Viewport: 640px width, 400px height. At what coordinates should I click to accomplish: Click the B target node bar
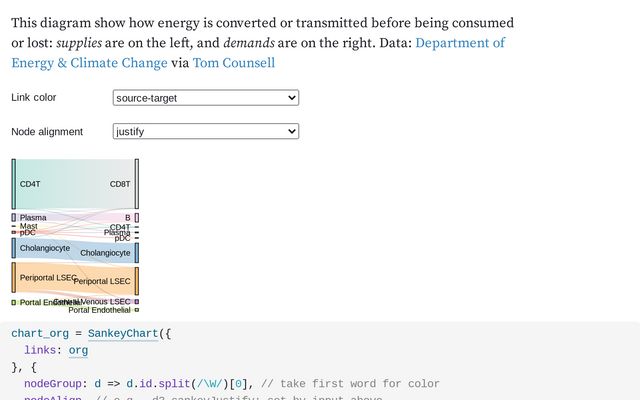tap(137, 217)
